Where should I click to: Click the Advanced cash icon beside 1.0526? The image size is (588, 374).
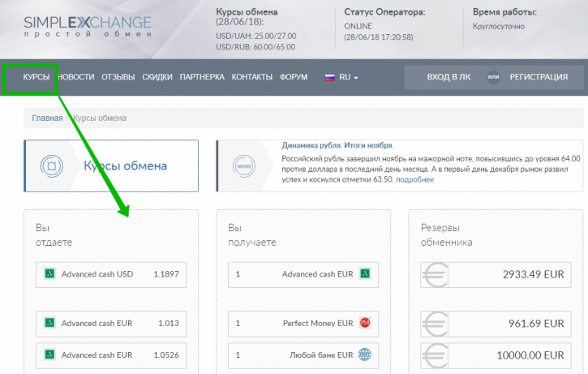49,355
